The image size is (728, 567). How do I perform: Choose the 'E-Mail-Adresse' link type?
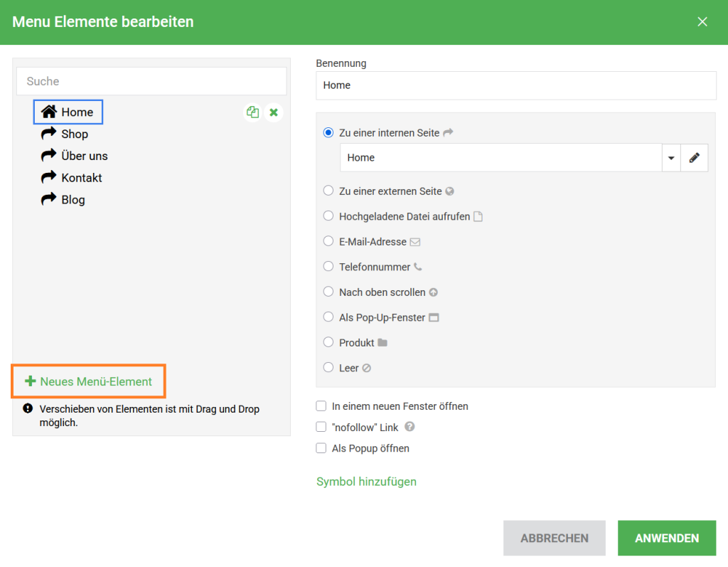(328, 241)
